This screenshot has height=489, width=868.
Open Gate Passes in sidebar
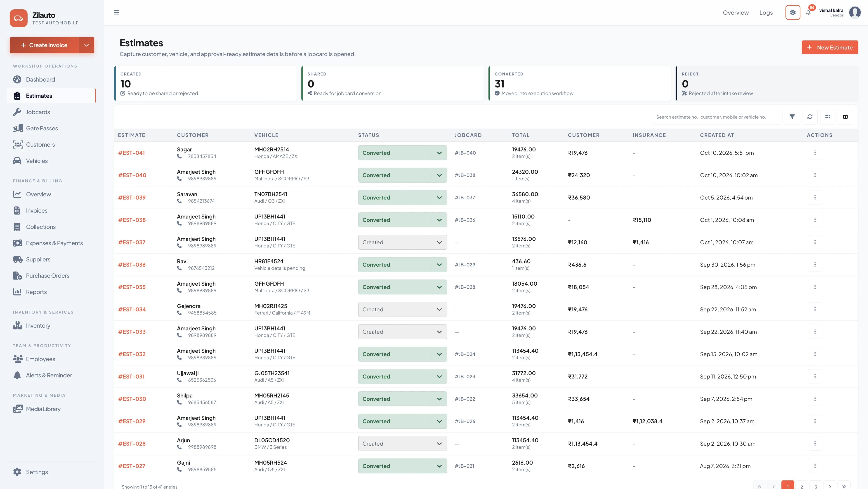(x=51, y=128)
